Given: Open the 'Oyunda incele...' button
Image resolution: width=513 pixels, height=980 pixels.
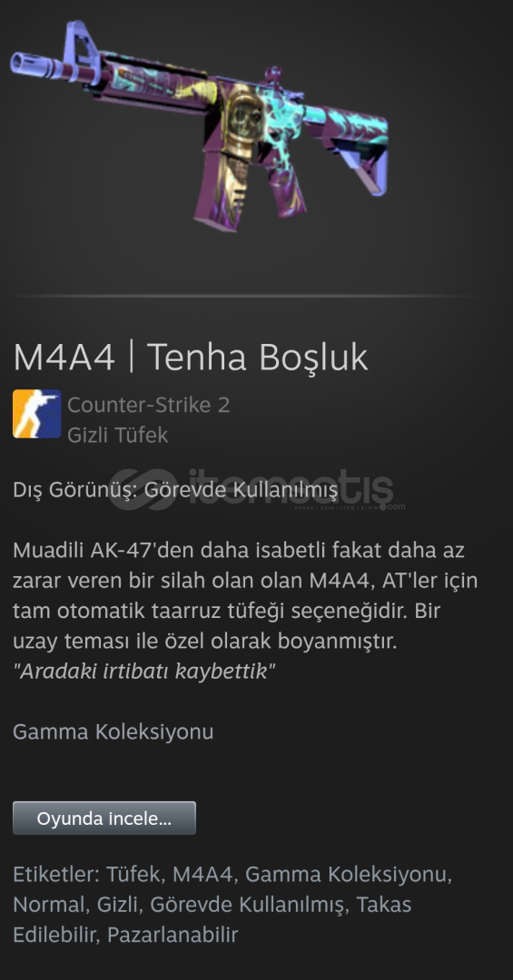Looking at the screenshot, I should pyautogui.click(x=104, y=818).
